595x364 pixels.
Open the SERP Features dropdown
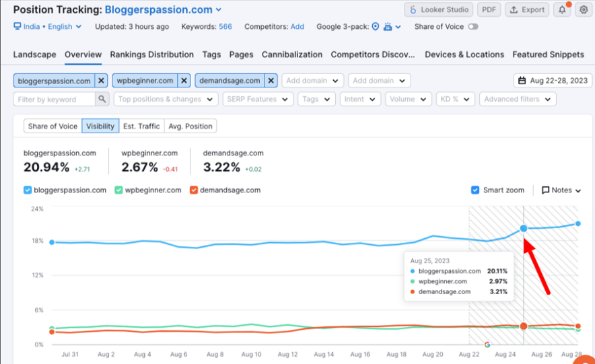[x=258, y=100]
